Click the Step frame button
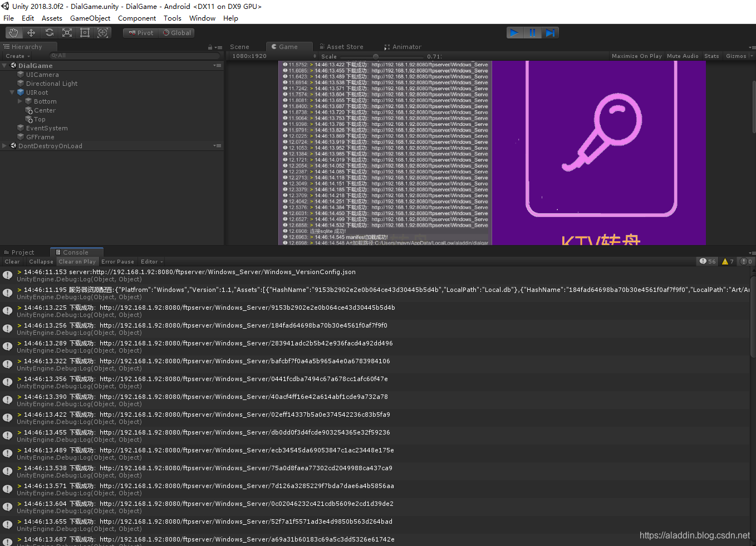756x546 pixels. 550,33
